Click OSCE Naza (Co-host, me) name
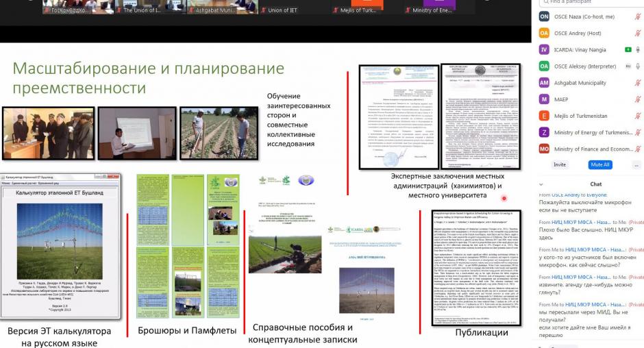The image size is (644, 348). coord(584,17)
